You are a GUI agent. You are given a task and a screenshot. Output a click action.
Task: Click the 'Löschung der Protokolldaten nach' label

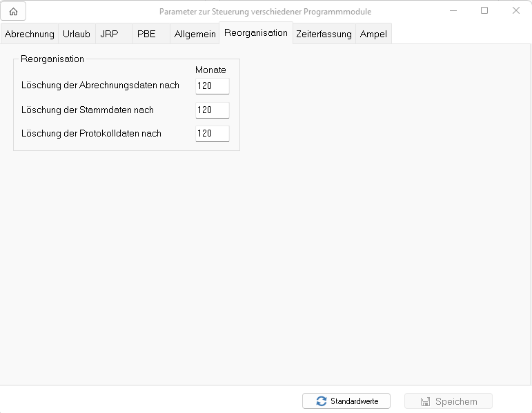[x=91, y=134]
